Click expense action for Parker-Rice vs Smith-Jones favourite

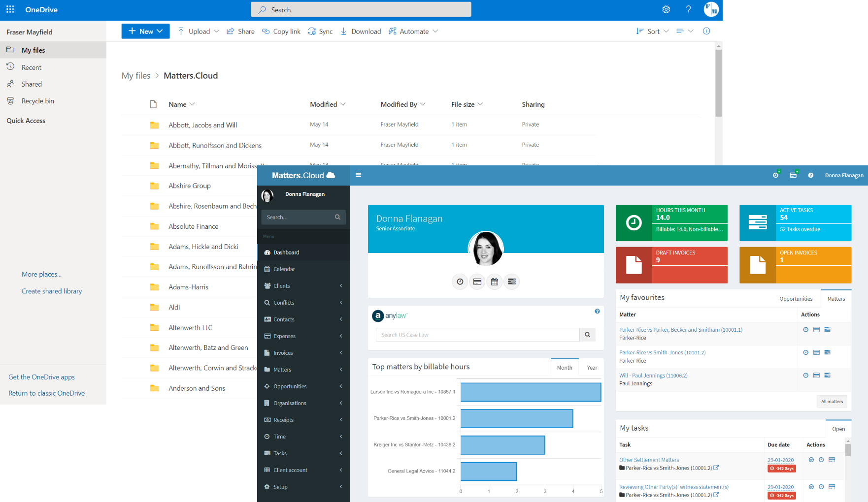pyautogui.click(x=816, y=352)
